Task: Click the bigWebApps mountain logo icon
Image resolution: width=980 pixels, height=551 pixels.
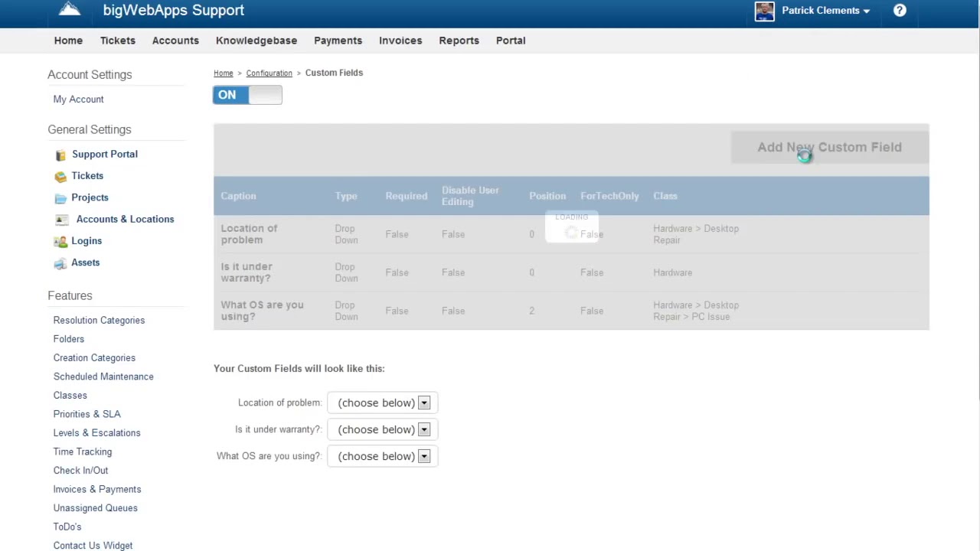Action: click(x=70, y=9)
